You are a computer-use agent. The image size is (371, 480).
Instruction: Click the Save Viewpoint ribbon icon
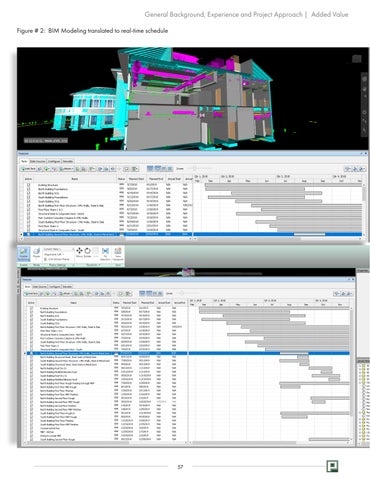118,254
